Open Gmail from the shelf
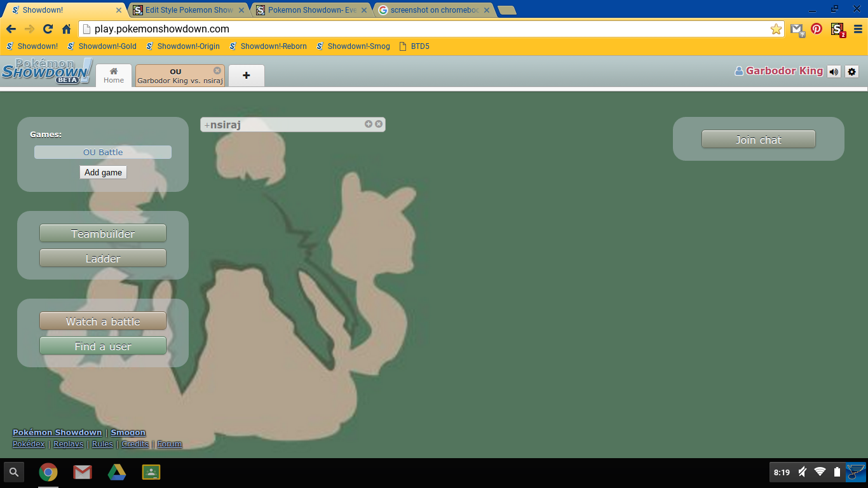The height and width of the screenshot is (488, 868). click(x=83, y=472)
